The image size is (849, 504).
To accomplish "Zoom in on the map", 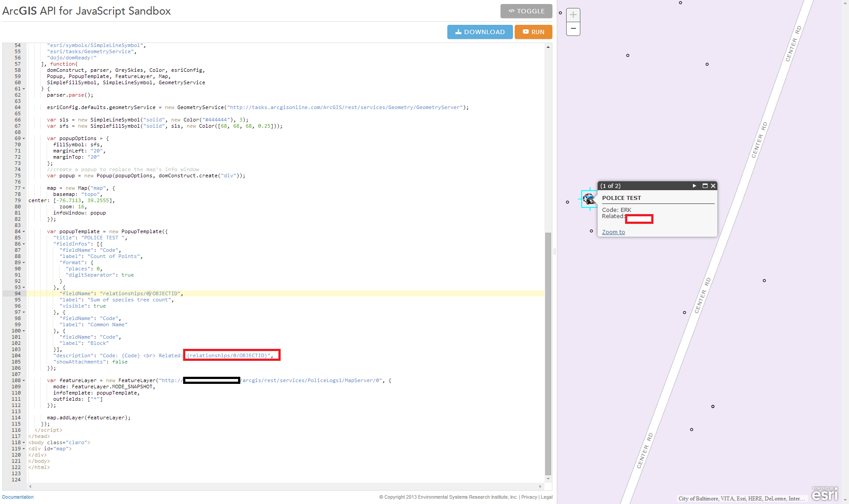I will [573, 15].
